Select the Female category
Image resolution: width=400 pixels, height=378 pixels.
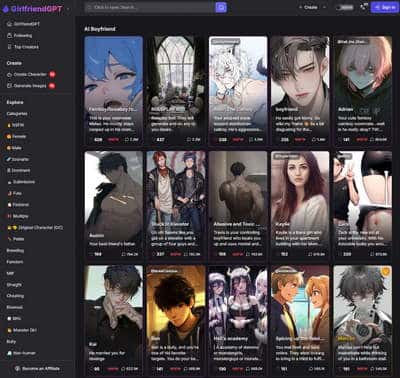[x=17, y=136]
